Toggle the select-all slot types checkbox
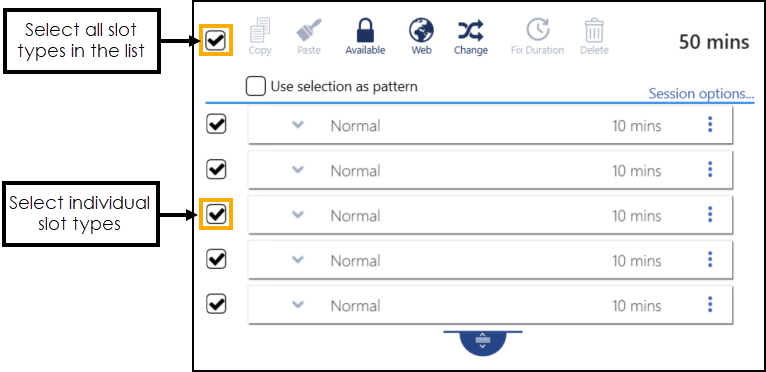Viewport: 766px width, 372px height. point(215,40)
